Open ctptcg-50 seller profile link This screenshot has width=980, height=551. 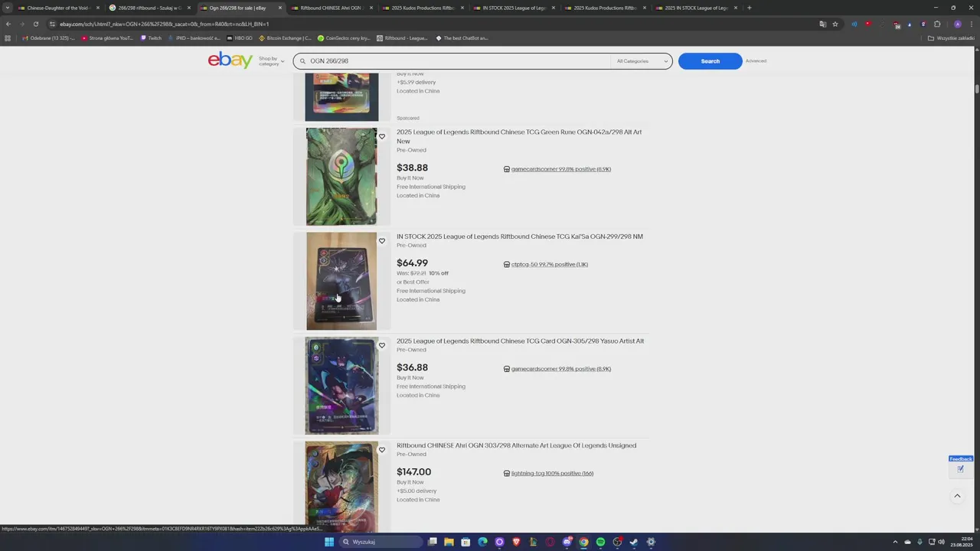pos(549,265)
